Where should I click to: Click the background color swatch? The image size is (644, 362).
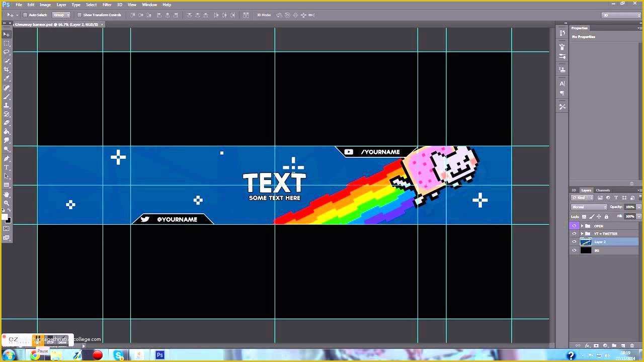coord(9,221)
